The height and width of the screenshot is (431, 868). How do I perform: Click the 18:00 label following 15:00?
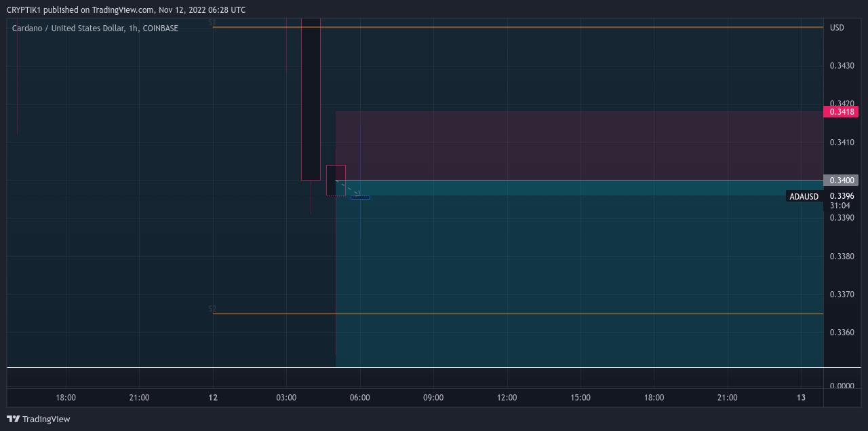tap(654, 398)
